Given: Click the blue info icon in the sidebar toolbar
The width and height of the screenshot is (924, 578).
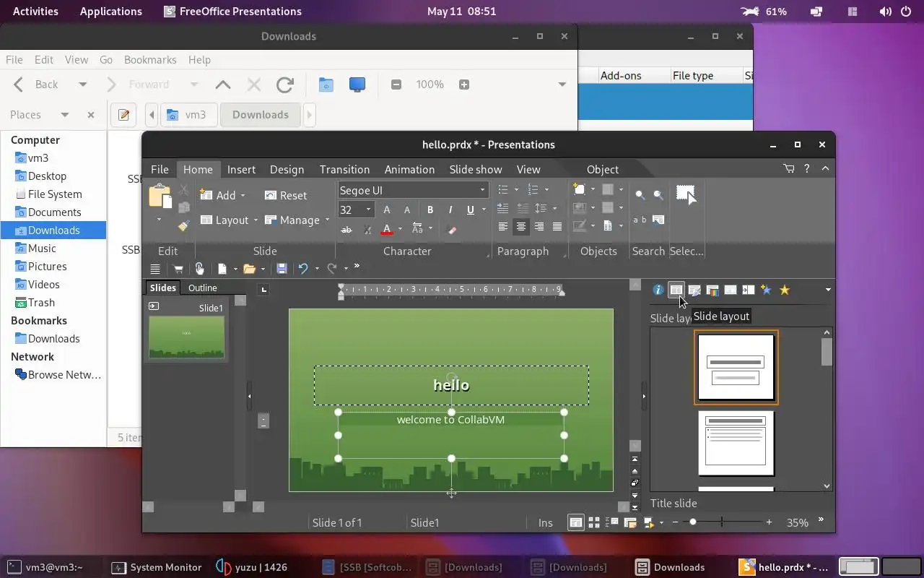Looking at the screenshot, I should pyautogui.click(x=658, y=290).
